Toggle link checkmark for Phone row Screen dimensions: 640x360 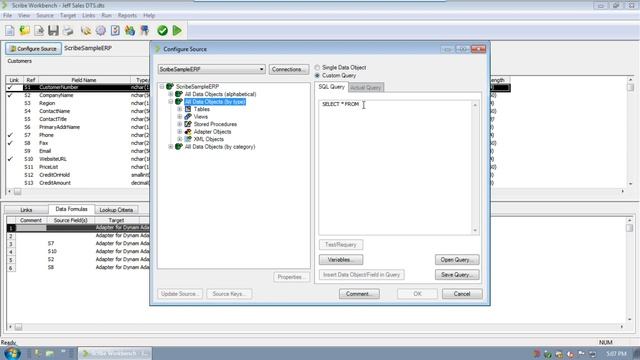pos(10,135)
